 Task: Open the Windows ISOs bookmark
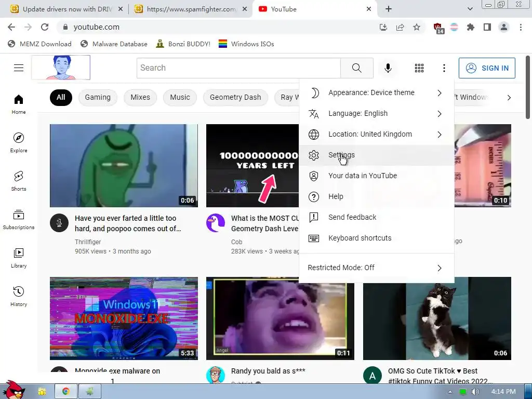click(x=246, y=44)
